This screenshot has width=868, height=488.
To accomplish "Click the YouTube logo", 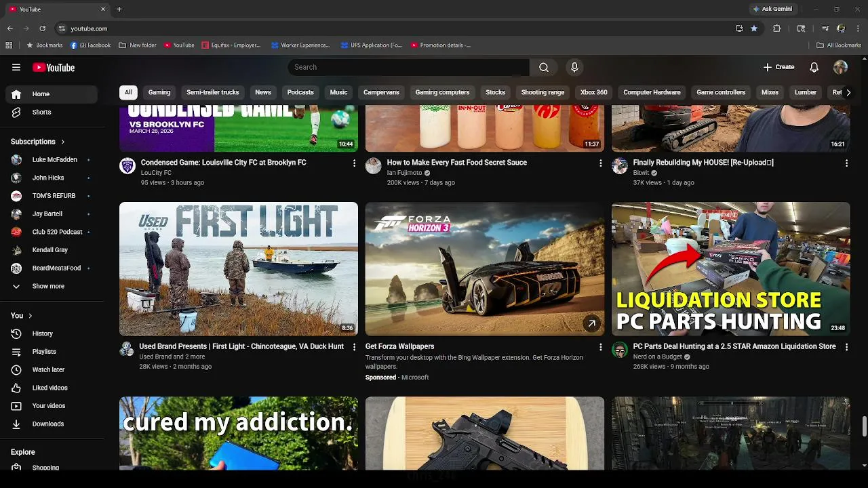I will (x=54, y=67).
